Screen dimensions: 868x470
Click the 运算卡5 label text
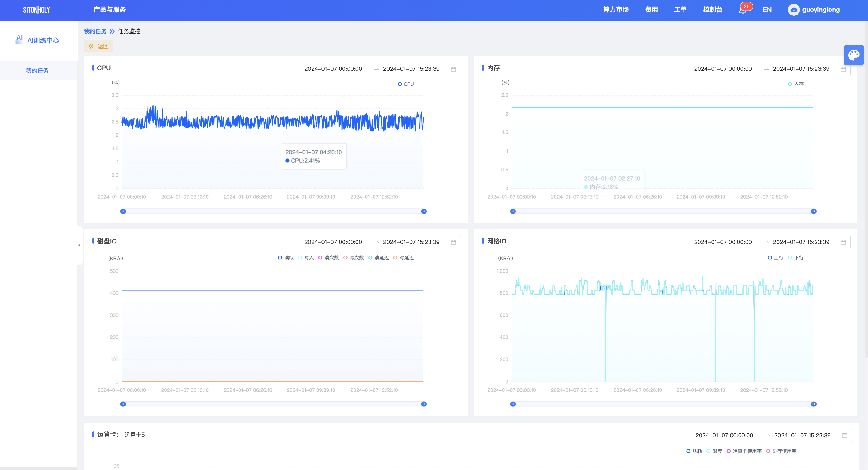tap(135, 435)
